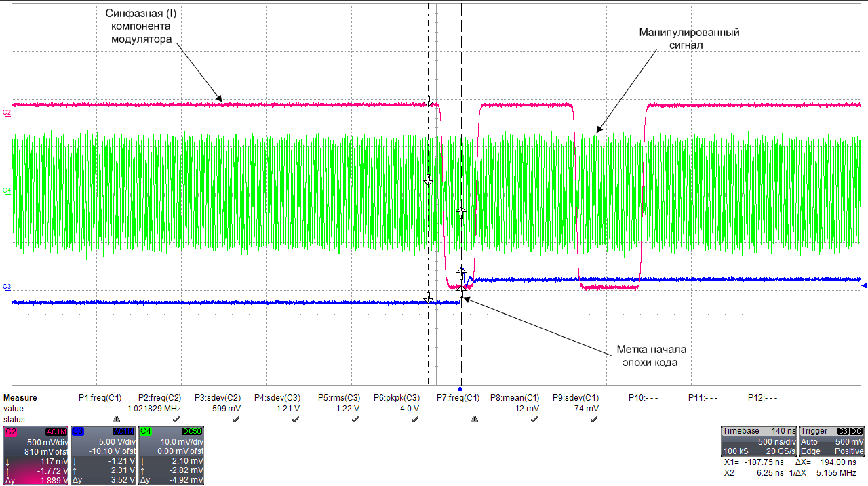
Task: Click the AC1M coupling badge in C2 box
Action: click(x=56, y=432)
